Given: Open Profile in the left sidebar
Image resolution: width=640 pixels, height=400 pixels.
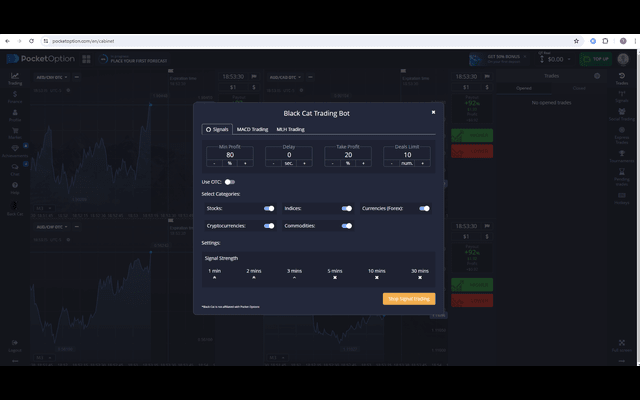Looking at the screenshot, I should [x=15, y=116].
